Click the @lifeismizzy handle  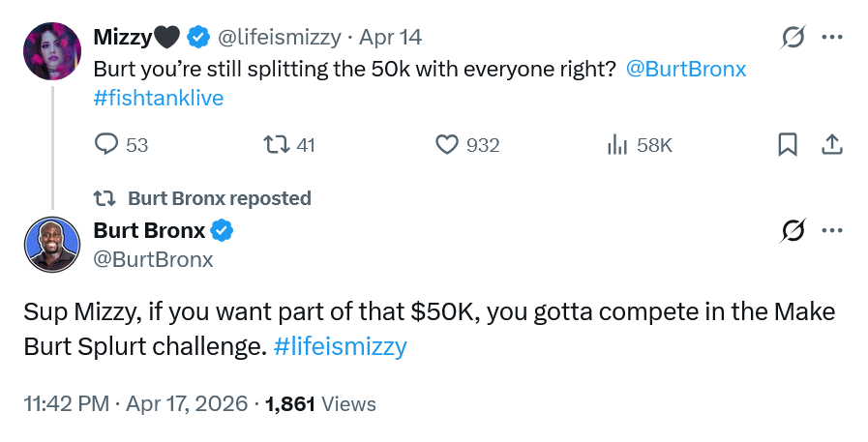279,38
